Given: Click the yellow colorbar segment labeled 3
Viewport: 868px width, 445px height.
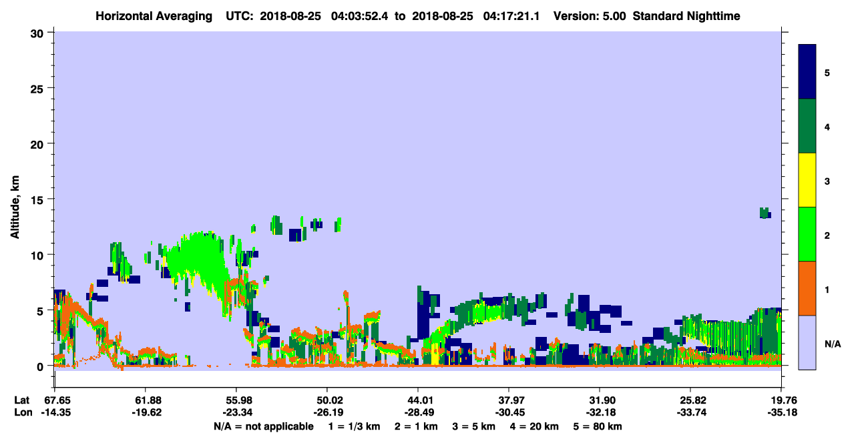Looking at the screenshot, I should pyautogui.click(x=807, y=180).
